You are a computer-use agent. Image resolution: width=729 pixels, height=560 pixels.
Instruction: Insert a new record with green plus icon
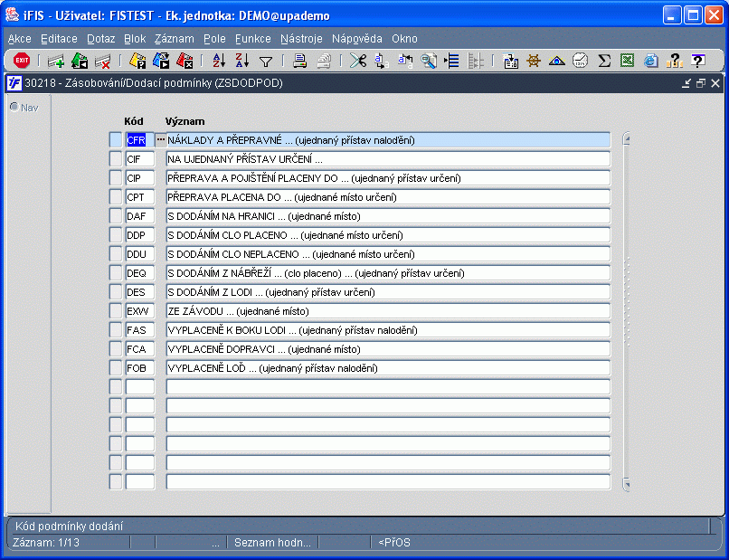(x=56, y=61)
